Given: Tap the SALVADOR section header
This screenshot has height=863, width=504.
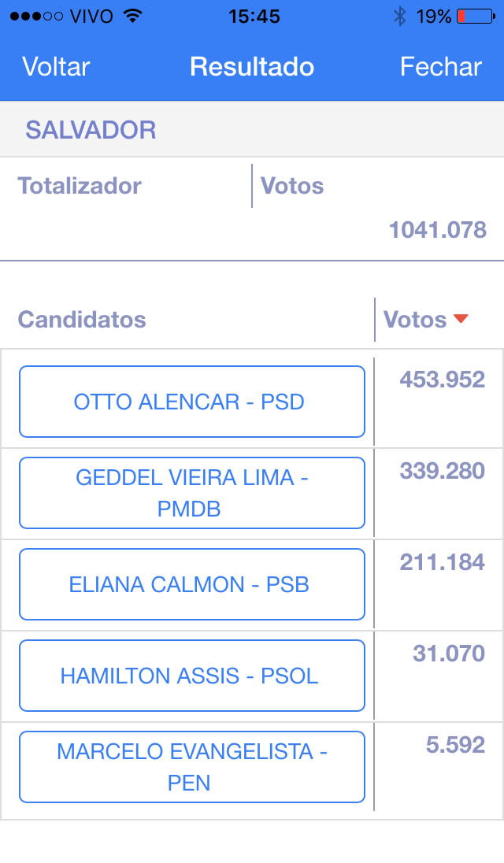Looking at the screenshot, I should tap(91, 130).
